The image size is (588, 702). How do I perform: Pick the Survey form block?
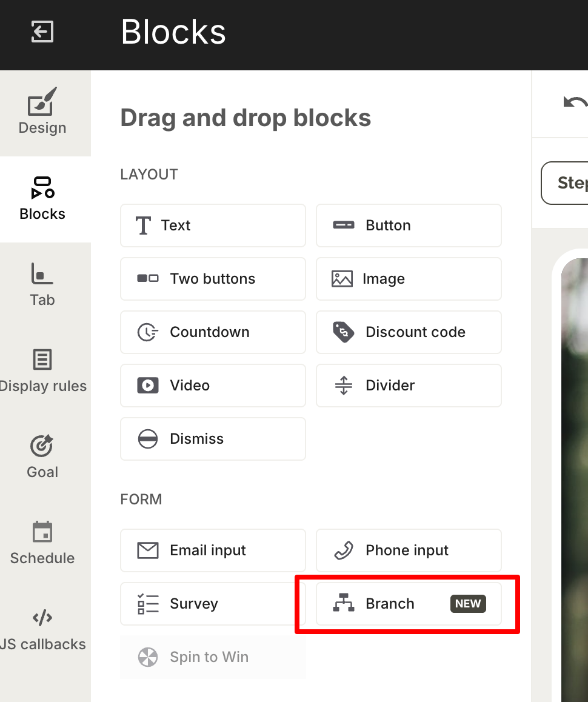pyautogui.click(x=213, y=604)
